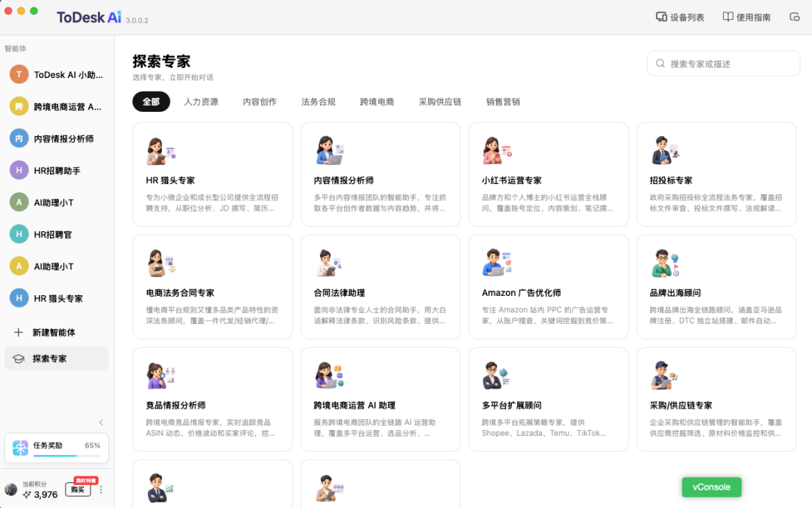Open ToDesk AI 小助 agent avatar

tap(19, 74)
